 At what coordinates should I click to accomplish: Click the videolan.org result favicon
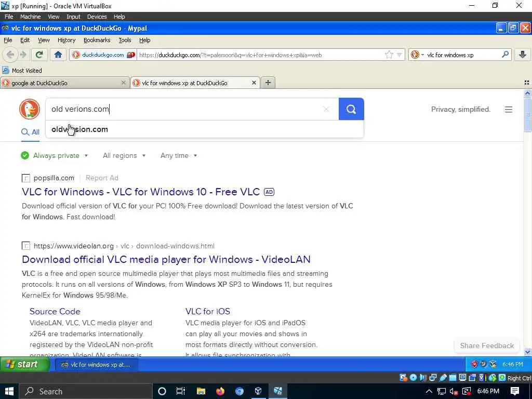coord(26,246)
